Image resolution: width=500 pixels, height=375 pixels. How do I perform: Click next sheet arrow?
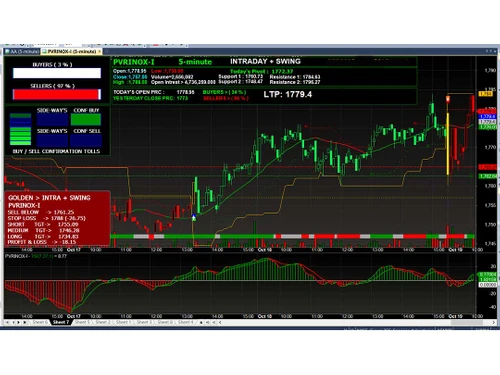(19, 322)
